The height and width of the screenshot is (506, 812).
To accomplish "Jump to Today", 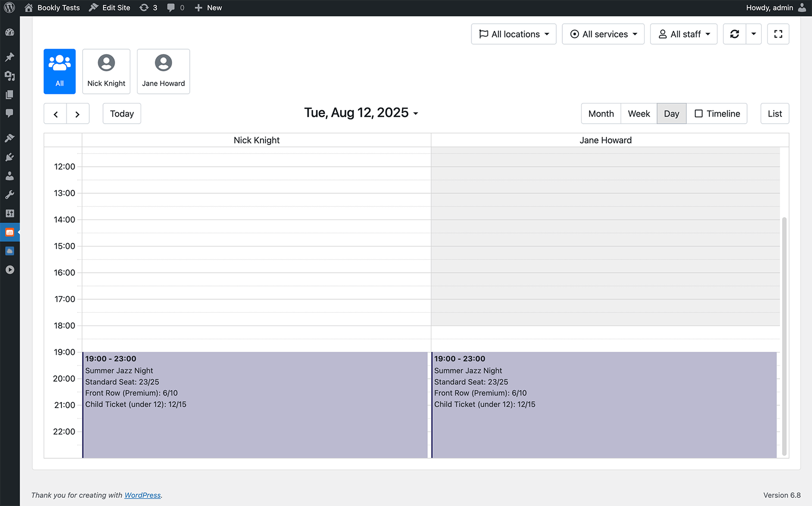I will 122,114.
